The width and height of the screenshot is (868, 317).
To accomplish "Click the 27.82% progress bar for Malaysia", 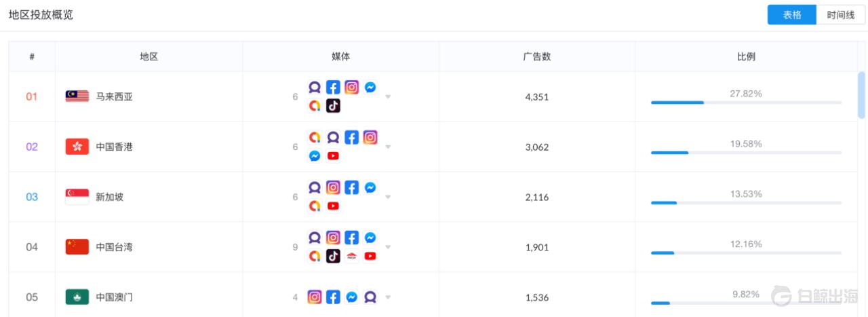I will pos(746,102).
